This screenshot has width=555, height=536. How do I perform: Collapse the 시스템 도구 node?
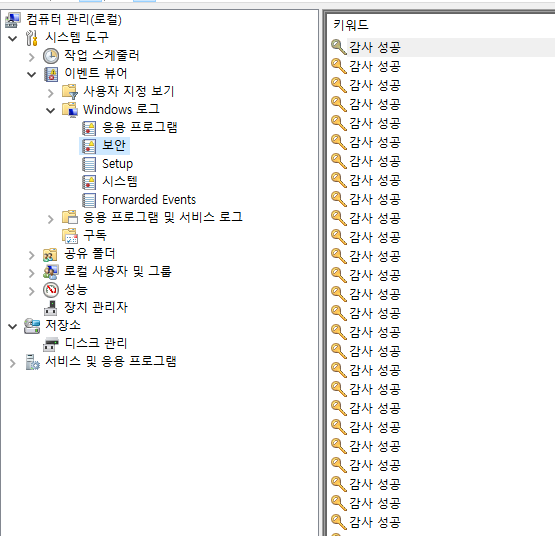tap(12, 38)
